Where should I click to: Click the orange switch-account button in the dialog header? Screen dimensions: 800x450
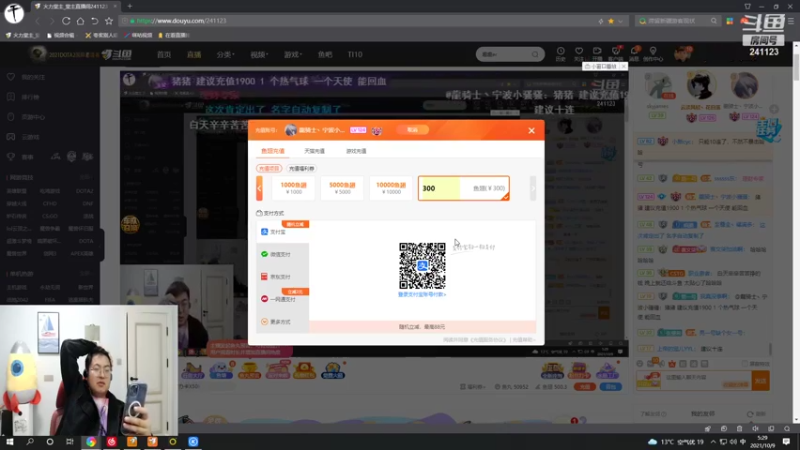click(x=412, y=130)
